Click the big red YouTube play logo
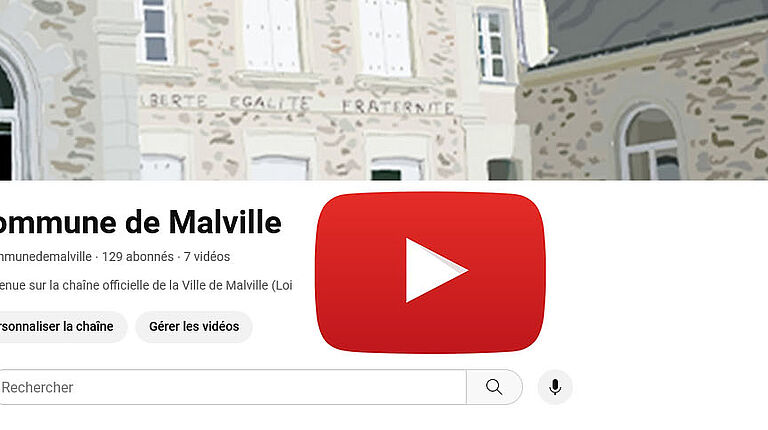 430,272
